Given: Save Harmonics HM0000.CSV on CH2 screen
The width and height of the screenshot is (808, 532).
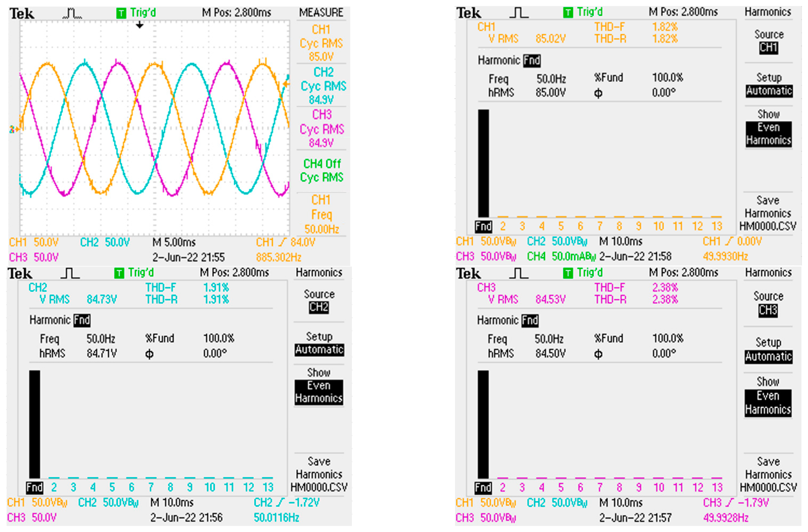Looking at the screenshot, I should coord(319,474).
